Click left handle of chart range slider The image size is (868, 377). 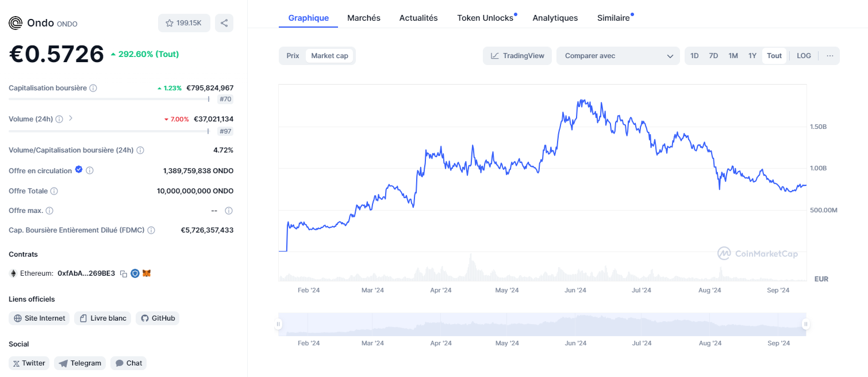(279, 324)
